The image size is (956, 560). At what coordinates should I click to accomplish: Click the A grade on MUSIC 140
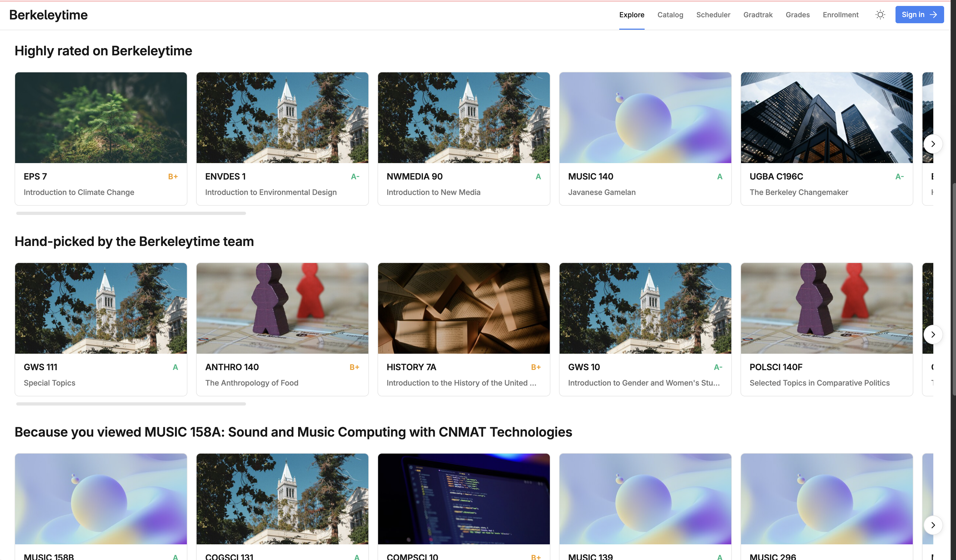tap(720, 176)
